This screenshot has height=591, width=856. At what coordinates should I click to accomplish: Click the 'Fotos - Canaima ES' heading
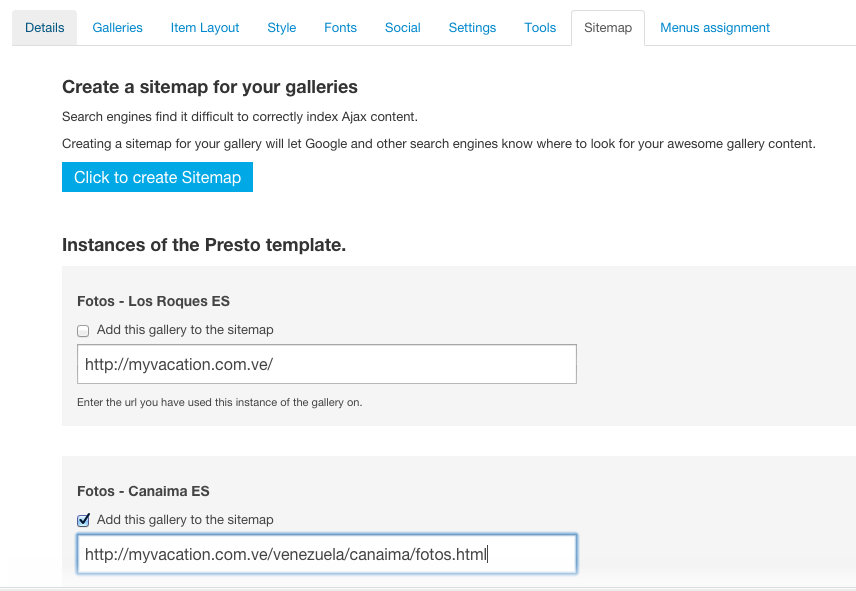(x=143, y=491)
